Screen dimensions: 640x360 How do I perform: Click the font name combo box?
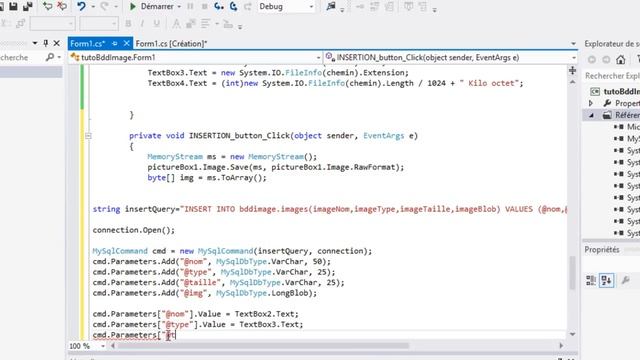53,24
